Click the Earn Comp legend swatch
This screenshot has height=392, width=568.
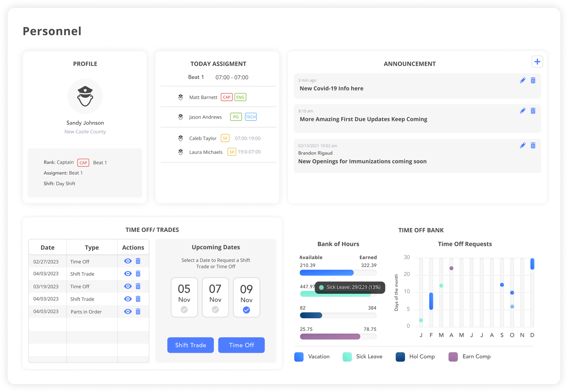453,357
